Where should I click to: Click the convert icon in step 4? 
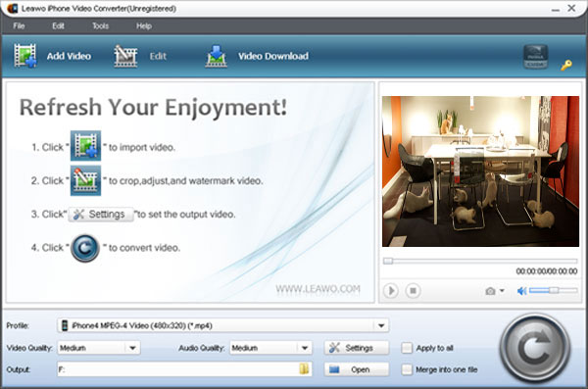point(85,248)
